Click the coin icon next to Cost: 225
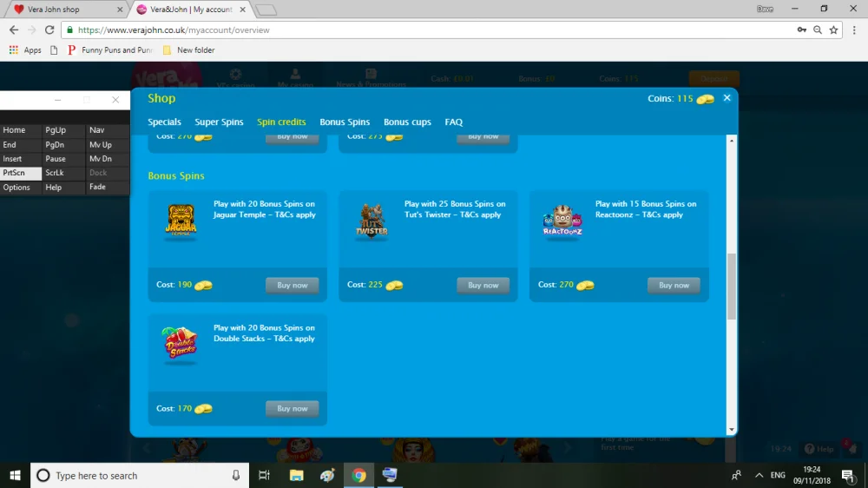 pos(394,286)
